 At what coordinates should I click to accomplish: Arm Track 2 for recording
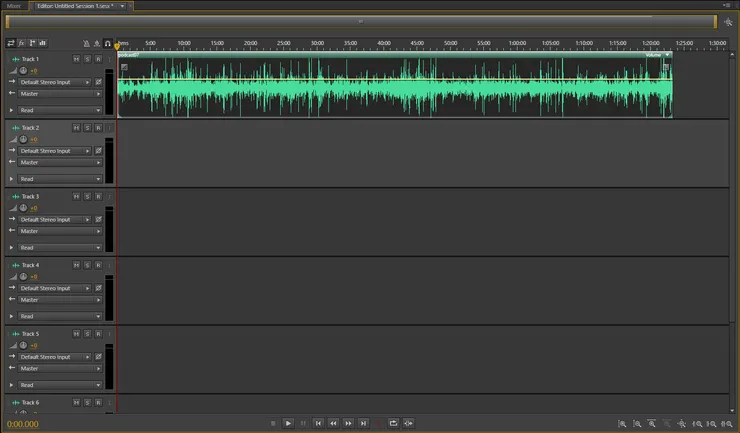click(98, 128)
